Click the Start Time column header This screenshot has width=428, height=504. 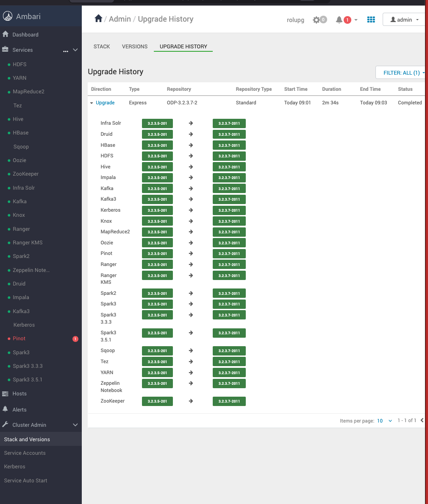[296, 89]
